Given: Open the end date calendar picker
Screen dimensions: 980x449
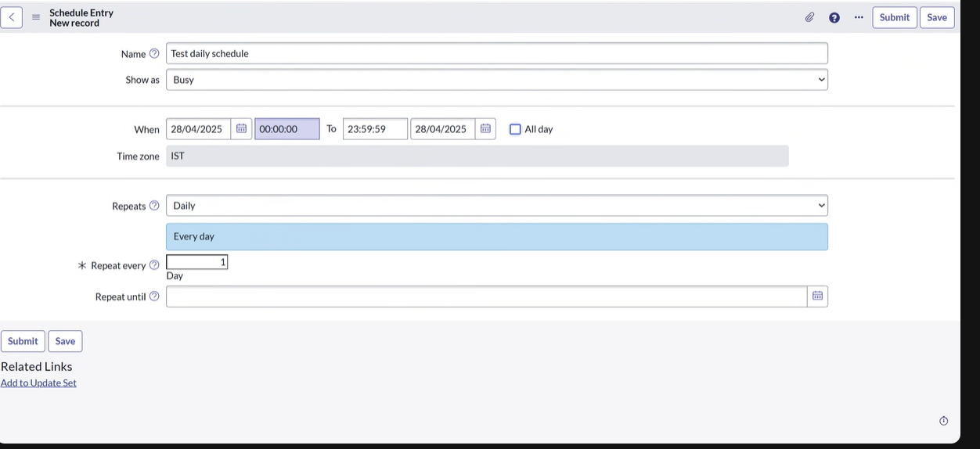Looking at the screenshot, I should click(x=485, y=129).
